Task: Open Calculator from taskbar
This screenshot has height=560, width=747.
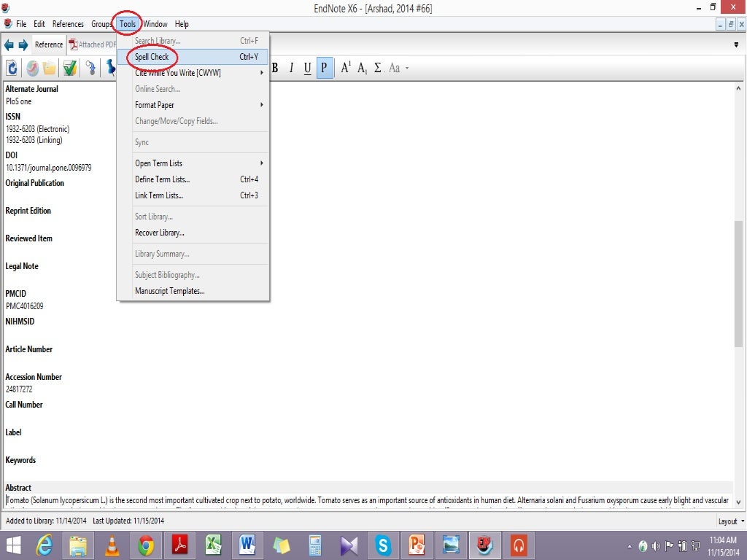Action: pos(315,545)
